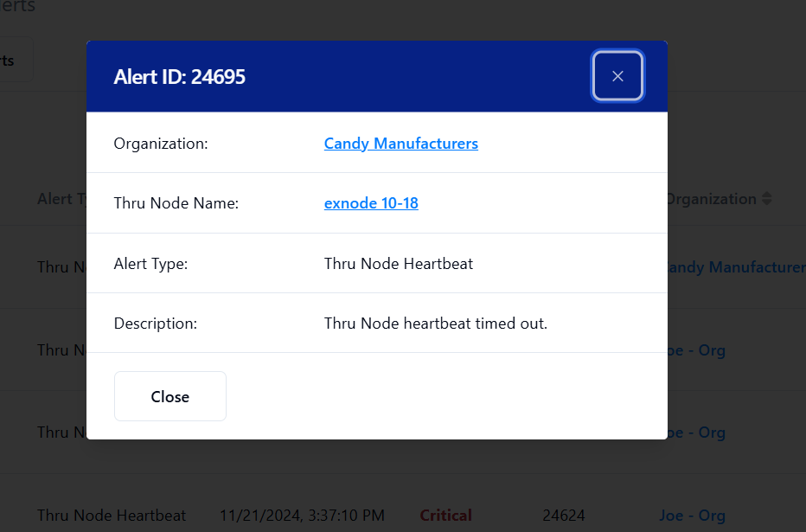
Task: Close the alert dialog with the X icon
Action: pos(617,76)
